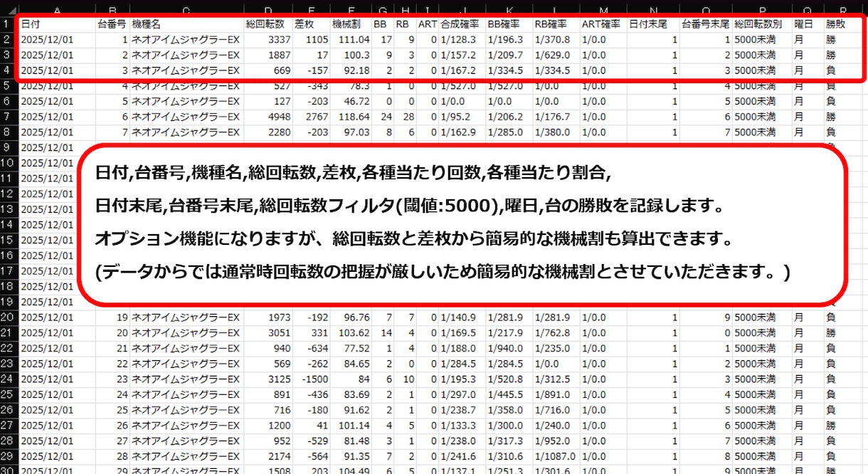Screen dimensions: 868x474
Task: Select the cell showing -634
Action: click(311, 348)
